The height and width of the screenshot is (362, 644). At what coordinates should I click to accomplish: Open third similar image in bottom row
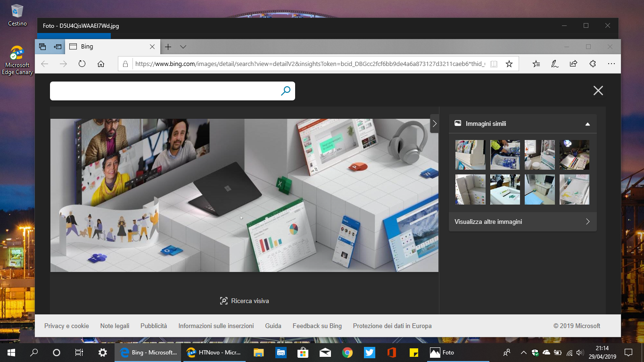[540, 189]
